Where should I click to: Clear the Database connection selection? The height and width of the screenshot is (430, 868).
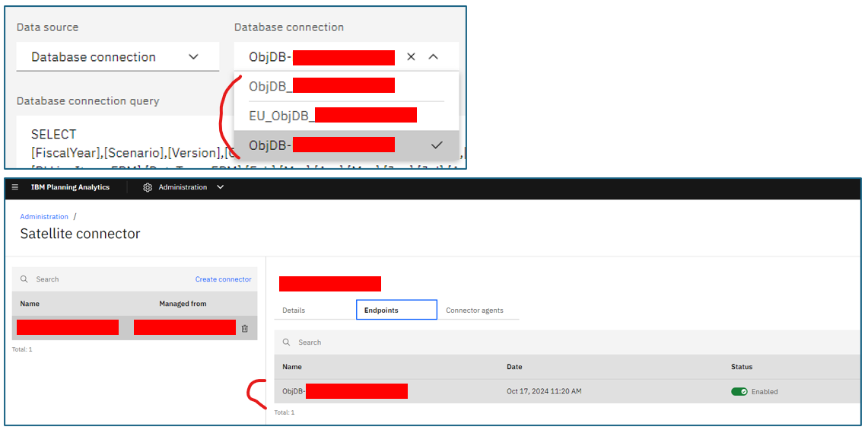click(411, 56)
